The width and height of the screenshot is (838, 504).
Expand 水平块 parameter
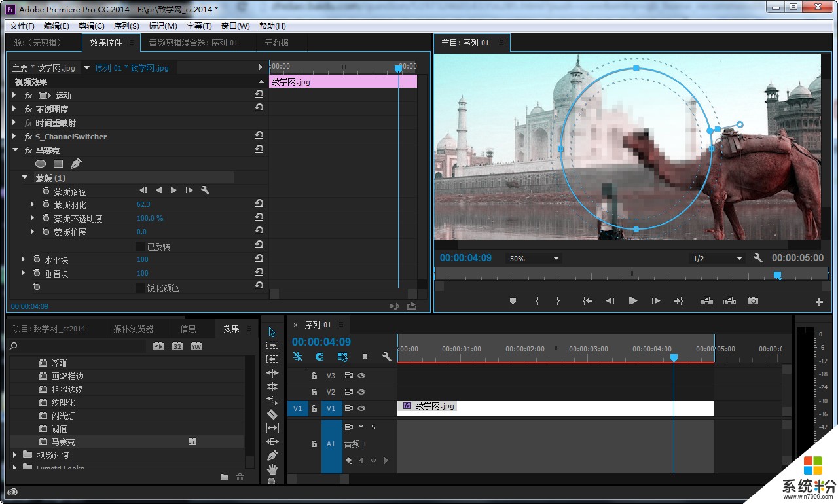coord(24,260)
